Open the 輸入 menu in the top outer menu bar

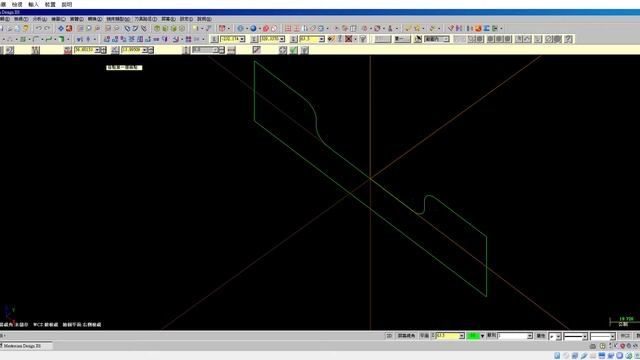coord(33,4)
